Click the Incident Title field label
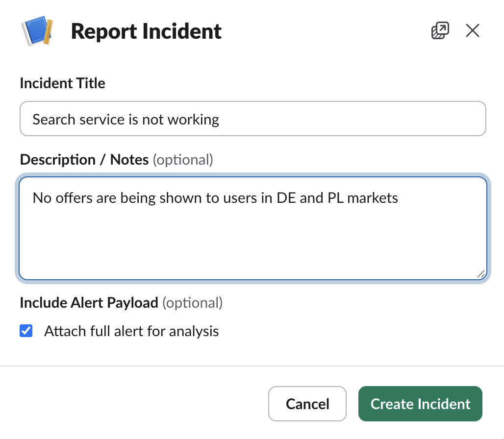Screen dimensions: 504x439 (62, 83)
